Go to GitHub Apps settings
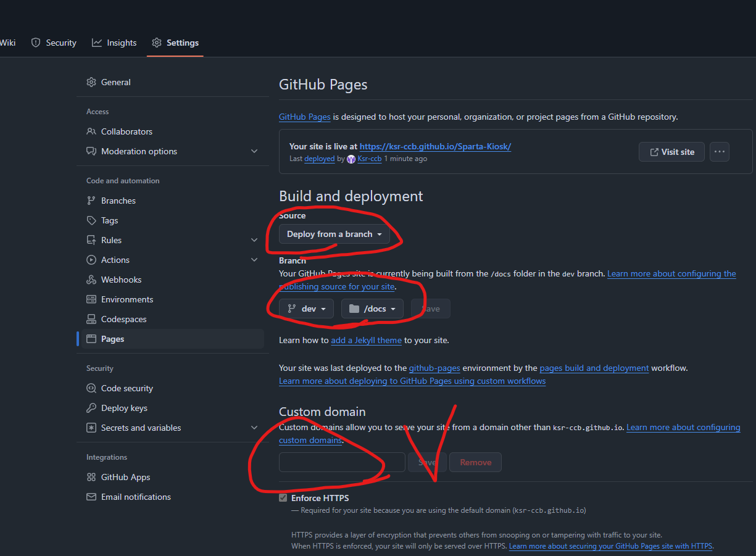Viewport: 756px width, 556px height. pyautogui.click(x=173, y=477)
